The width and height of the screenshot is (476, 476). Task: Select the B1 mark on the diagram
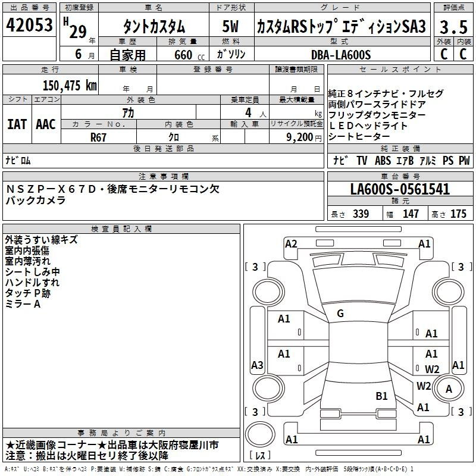381,396
